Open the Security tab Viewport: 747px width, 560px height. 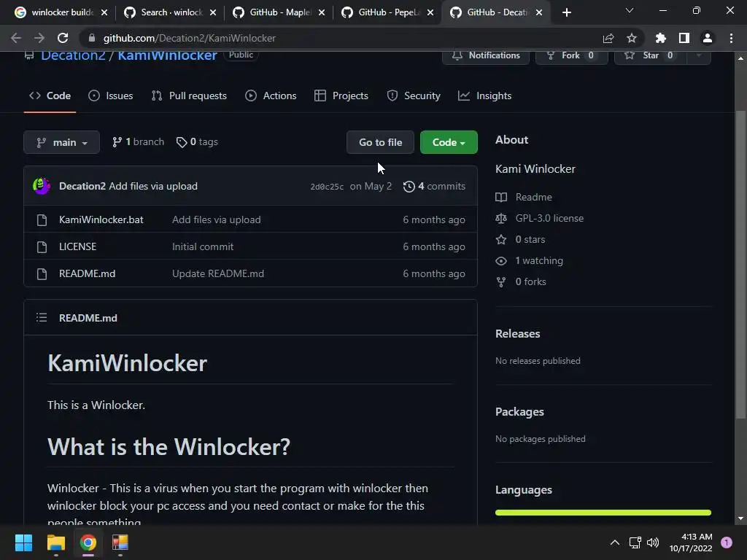click(414, 96)
